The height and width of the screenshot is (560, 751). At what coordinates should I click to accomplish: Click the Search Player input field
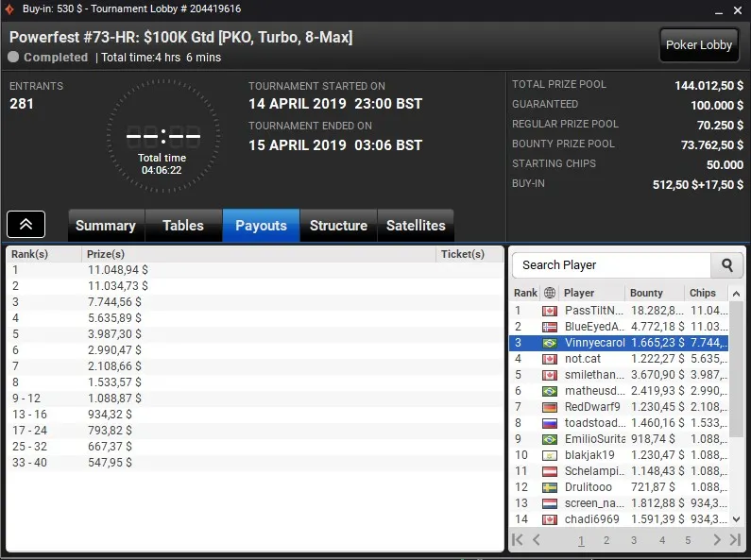(611, 265)
